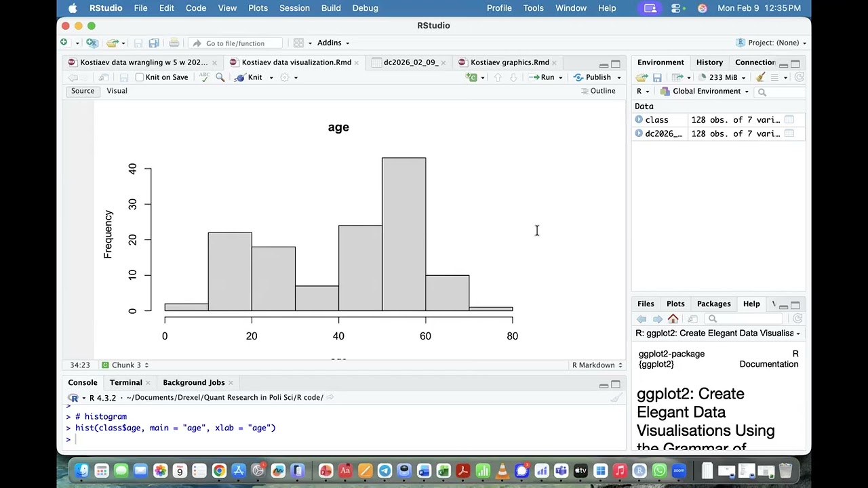Open the Chunk 3 navigation dropdown
The image size is (868, 488).
[125, 365]
